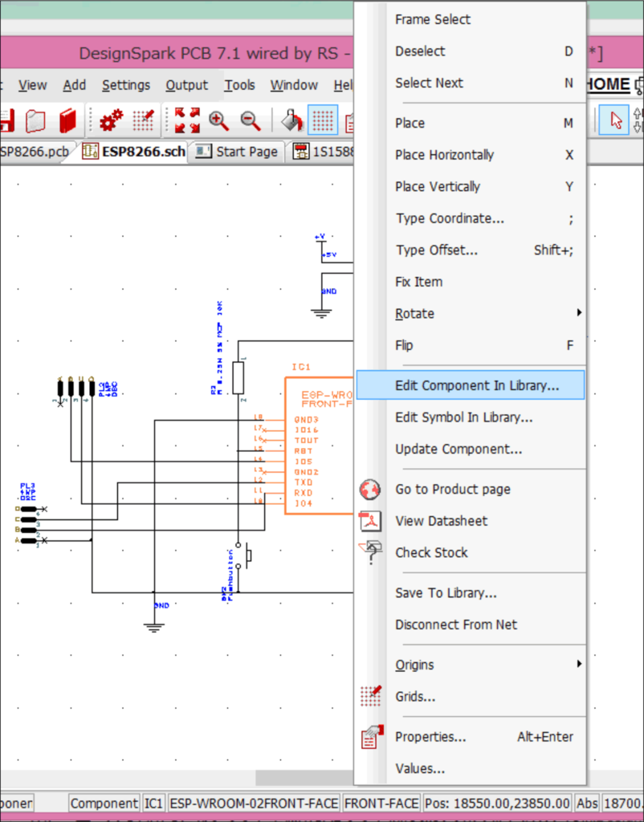The height and width of the screenshot is (822, 644).
Task: Open the Tools menu
Action: [239, 85]
